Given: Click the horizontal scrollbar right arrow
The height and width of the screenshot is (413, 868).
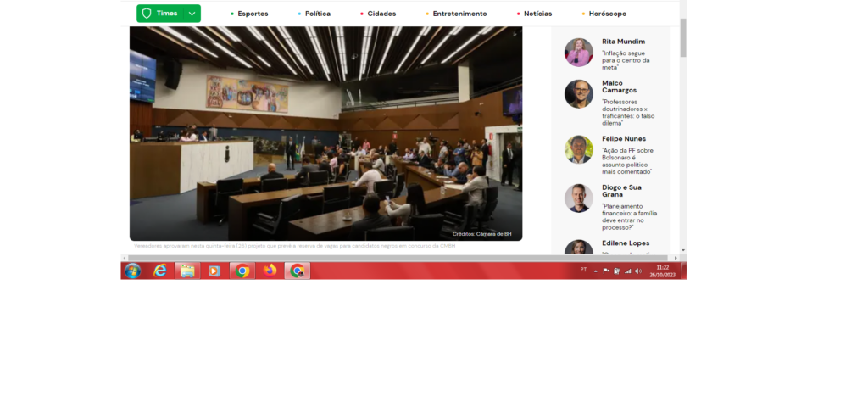Looking at the screenshot, I should pyautogui.click(x=676, y=258).
